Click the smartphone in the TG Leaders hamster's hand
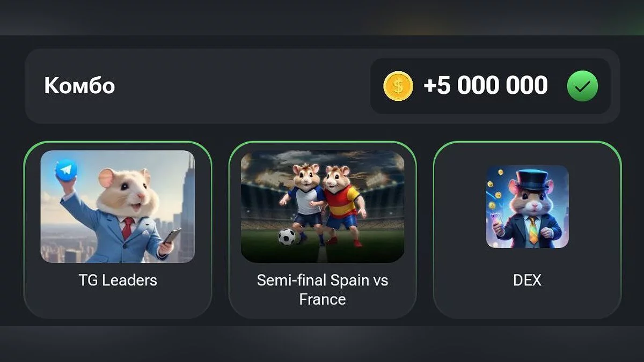This screenshot has height=362, width=644. click(x=172, y=237)
